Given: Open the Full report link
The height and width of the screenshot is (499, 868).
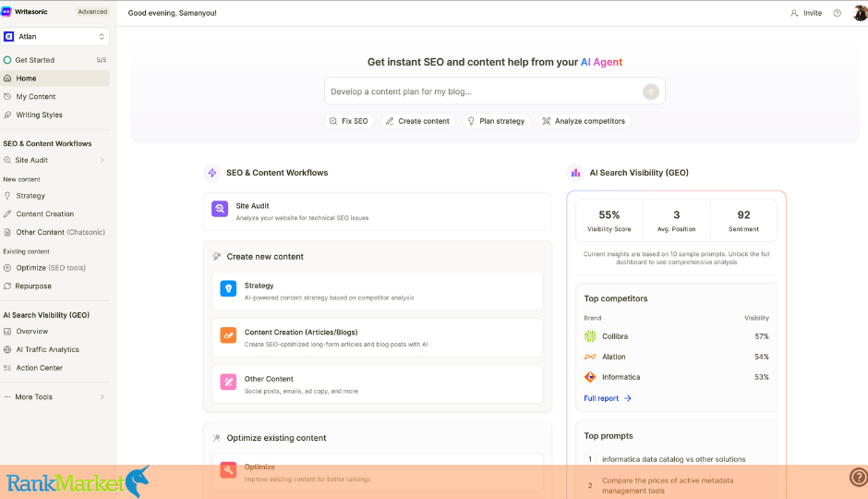Looking at the screenshot, I should point(608,398).
